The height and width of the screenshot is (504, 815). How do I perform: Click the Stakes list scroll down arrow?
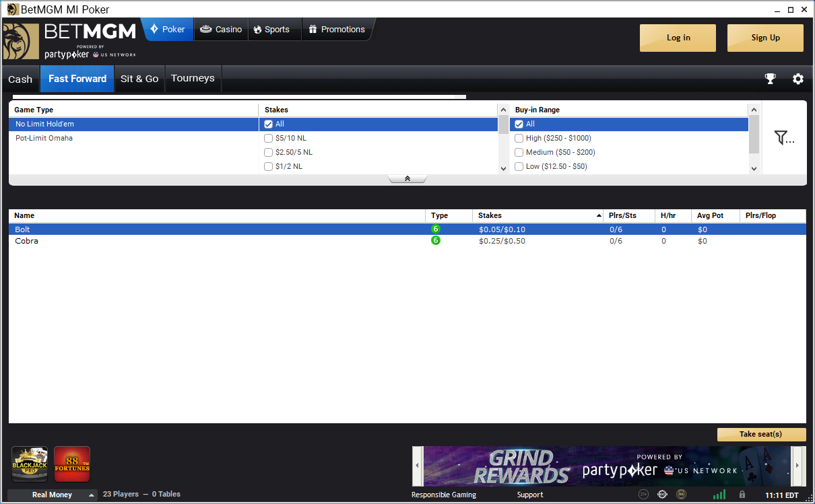(x=504, y=168)
